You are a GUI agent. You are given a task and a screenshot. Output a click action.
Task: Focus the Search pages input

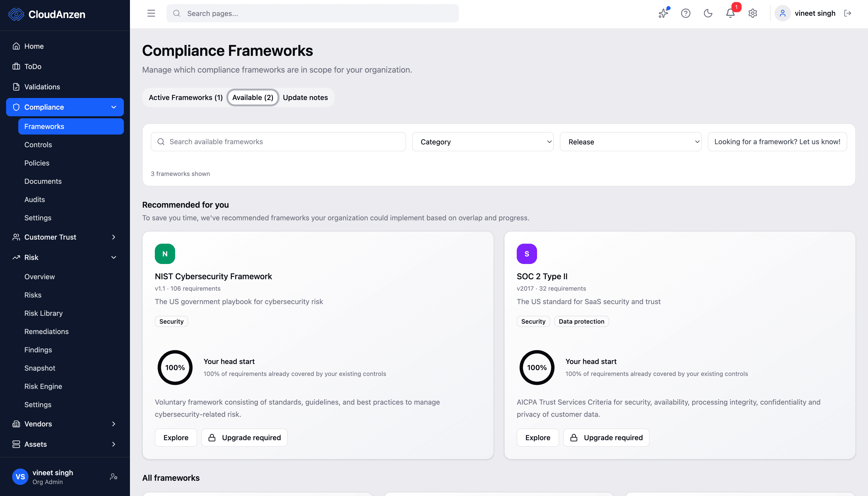pyautogui.click(x=312, y=13)
